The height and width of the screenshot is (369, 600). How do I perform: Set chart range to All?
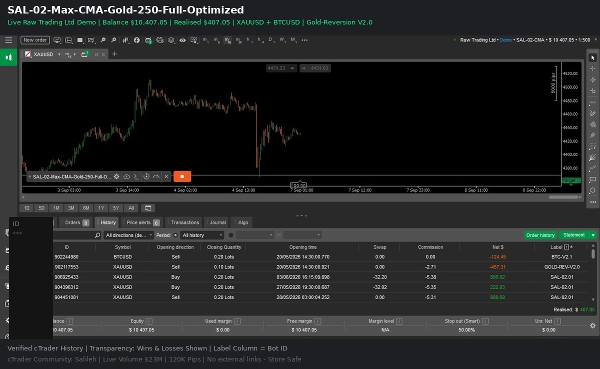131,208
